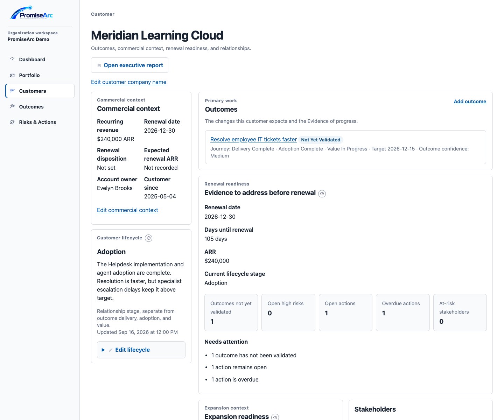
Task: Click the help icon beside Customer lifecycle
Action: [x=149, y=238]
